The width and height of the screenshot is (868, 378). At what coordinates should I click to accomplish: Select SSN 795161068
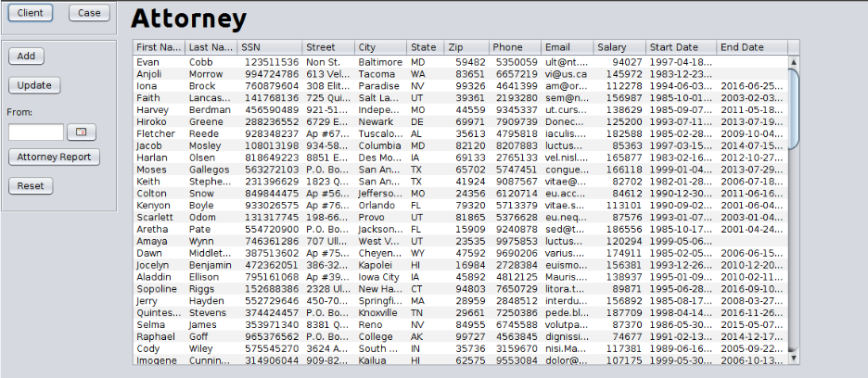click(x=271, y=277)
